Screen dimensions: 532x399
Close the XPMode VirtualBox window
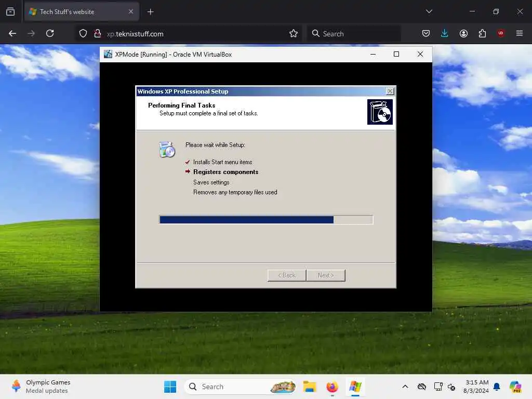click(x=420, y=54)
